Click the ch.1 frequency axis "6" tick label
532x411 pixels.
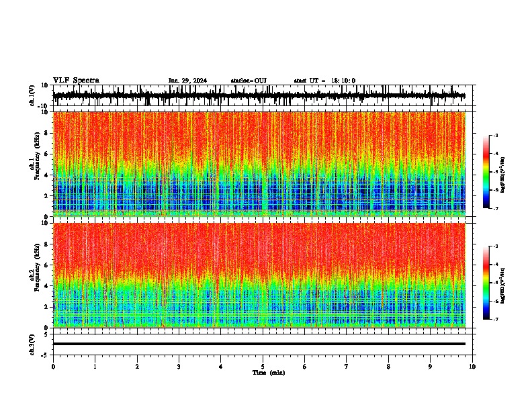click(x=46, y=154)
